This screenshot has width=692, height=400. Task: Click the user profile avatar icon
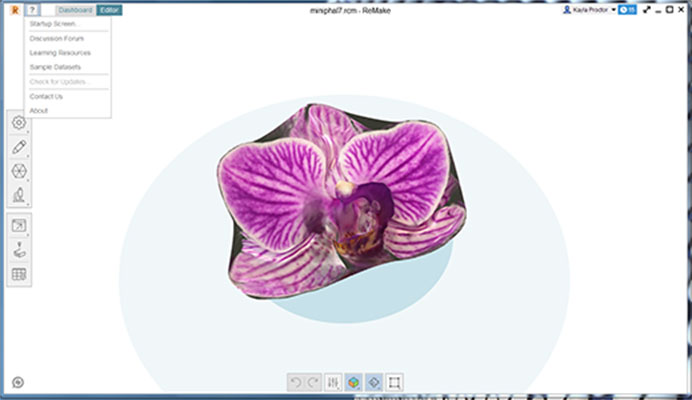click(567, 10)
